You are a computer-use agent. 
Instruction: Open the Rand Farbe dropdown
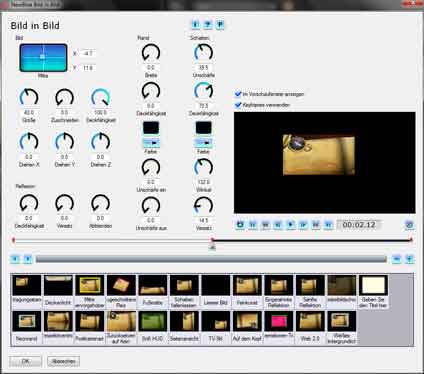[151, 143]
